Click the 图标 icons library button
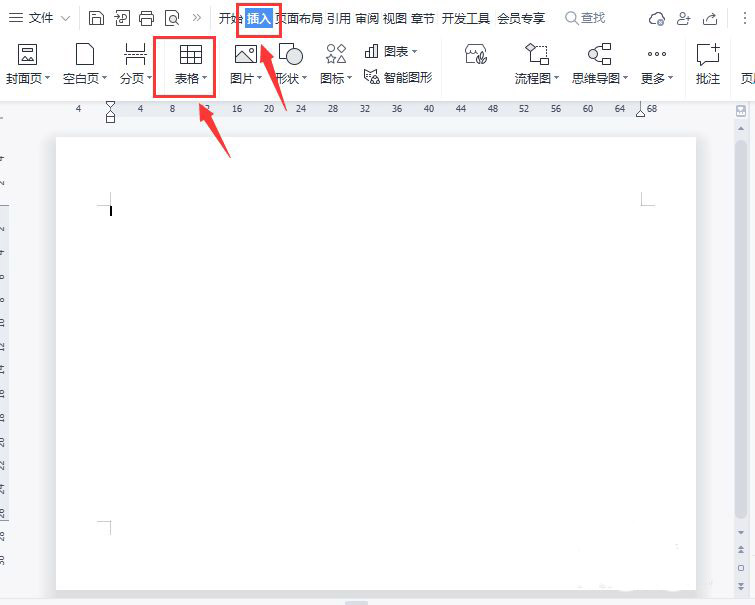Image resolution: width=755 pixels, height=605 pixels. point(336,54)
